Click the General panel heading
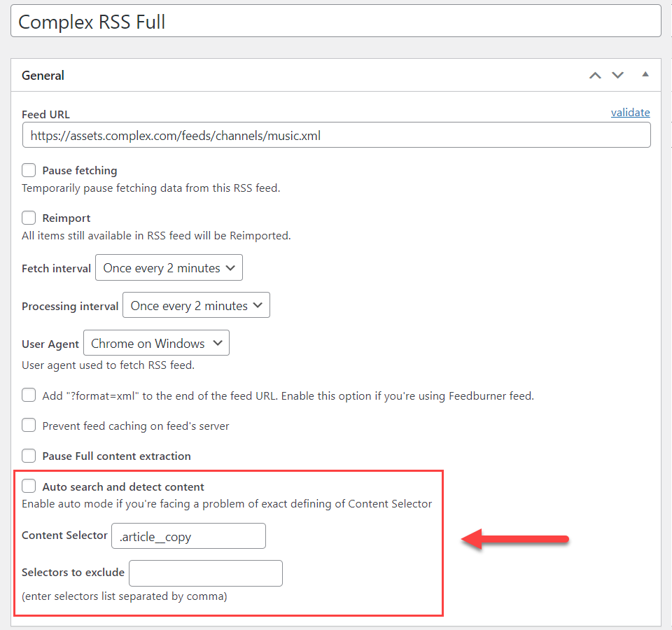This screenshot has height=630, width=672. tap(43, 76)
